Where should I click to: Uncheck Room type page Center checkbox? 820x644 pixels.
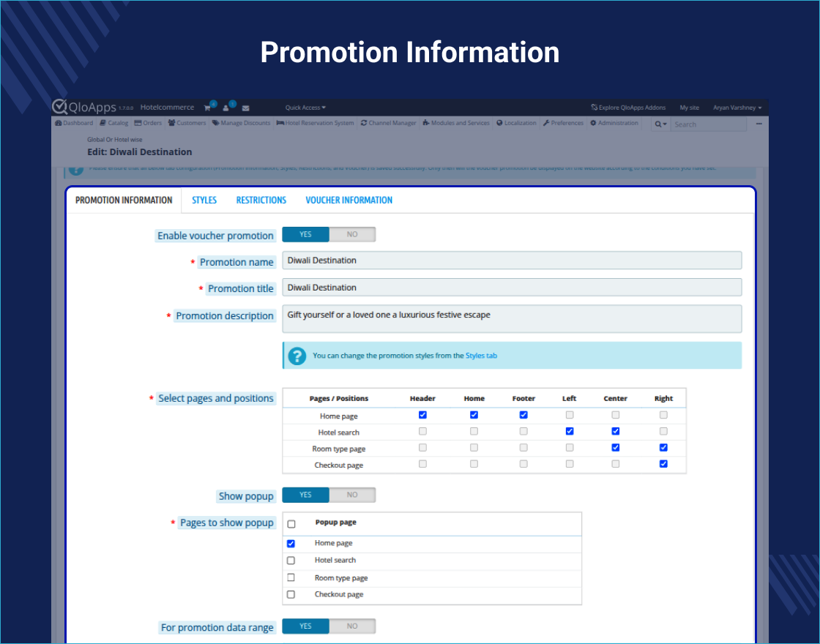(x=616, y=447)
